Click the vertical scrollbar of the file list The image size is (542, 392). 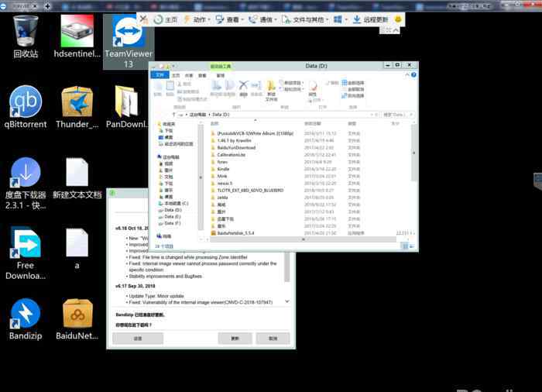click(x=413, y=153)
